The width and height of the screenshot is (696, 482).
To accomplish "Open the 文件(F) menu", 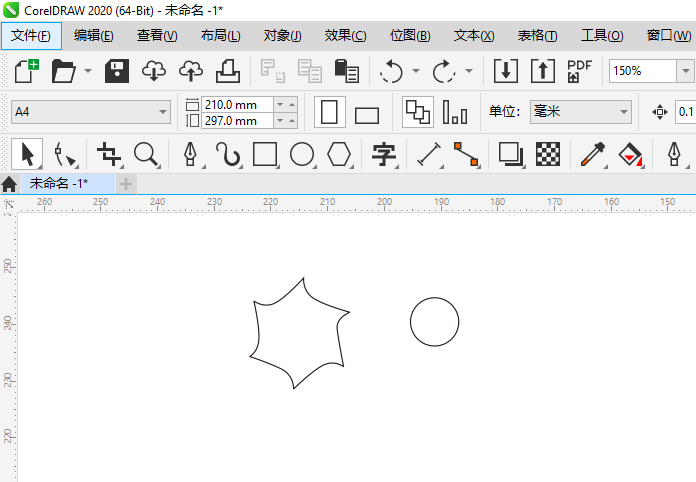I will click(x=31, y=36).
